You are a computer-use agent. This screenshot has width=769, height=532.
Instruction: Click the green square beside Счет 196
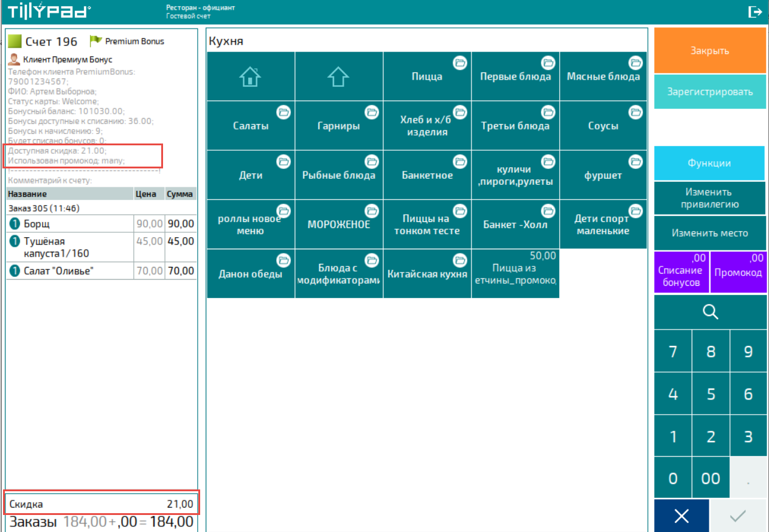point(15,41)
